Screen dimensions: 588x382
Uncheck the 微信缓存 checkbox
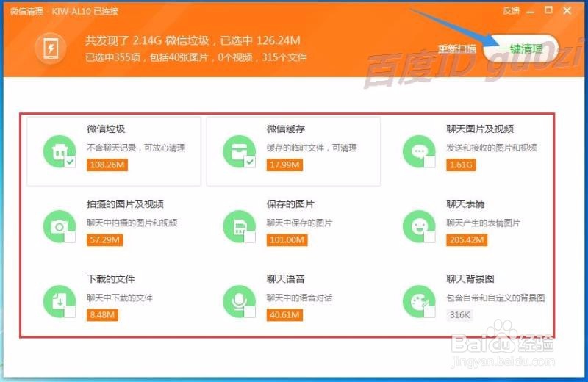(249, 162)
